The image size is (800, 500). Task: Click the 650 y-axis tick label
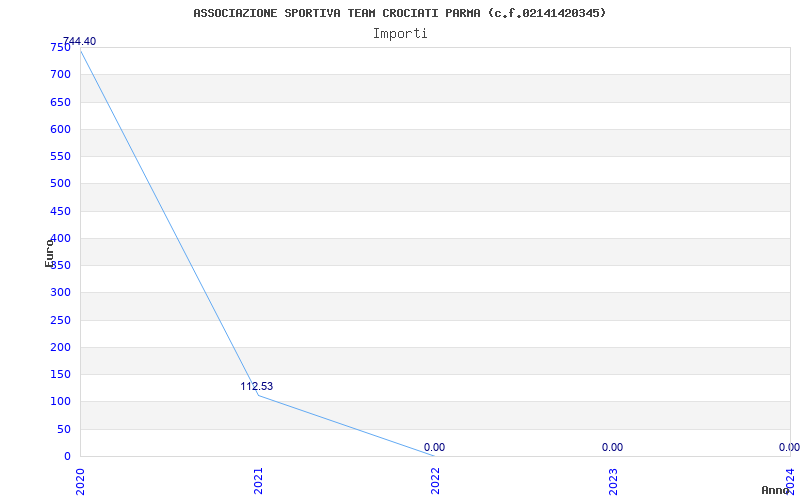[60, 102]
